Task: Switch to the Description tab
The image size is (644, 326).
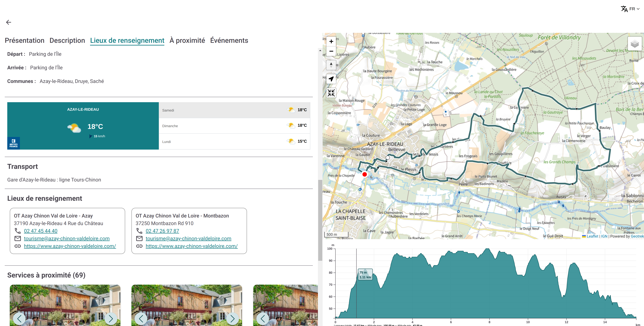Action: [67, 40]
